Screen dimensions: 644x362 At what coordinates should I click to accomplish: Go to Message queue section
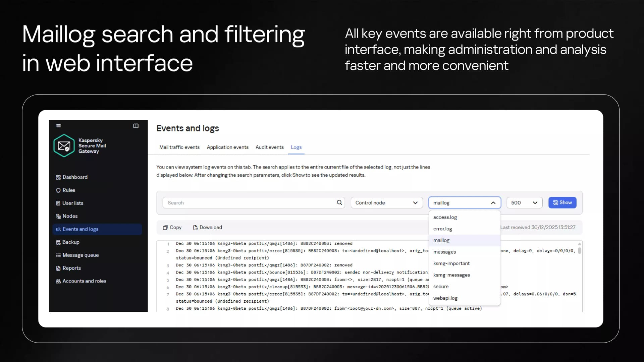(x=80, y=255)
